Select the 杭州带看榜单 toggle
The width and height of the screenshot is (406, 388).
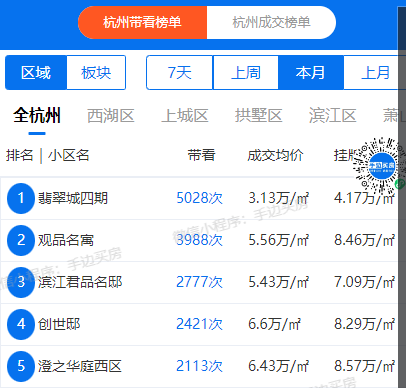coord(142,23)
